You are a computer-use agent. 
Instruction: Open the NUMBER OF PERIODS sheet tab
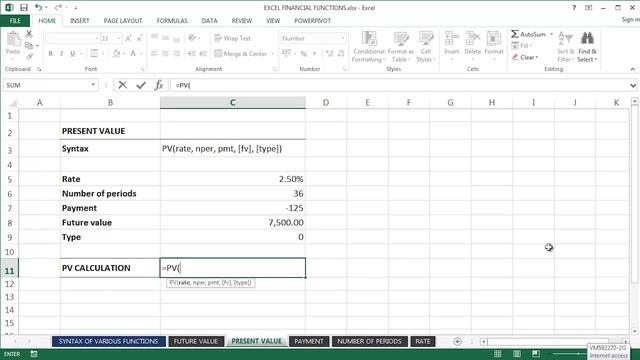pyautogui.click(x=369, y=341)
